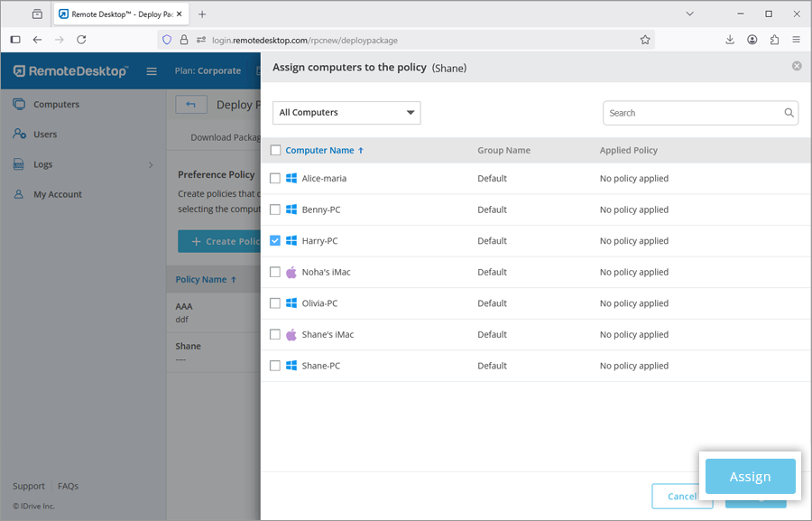812x521 pixels.
Task: Click the search magnifier icon
Action: (789, 113)
